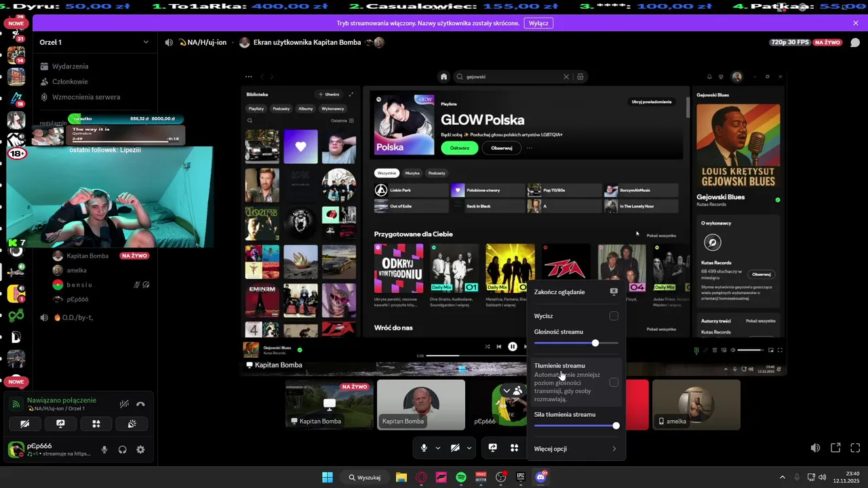
Task: Clear the gejowski search in streamed Spotify
Action: click(x=566, y=77)
